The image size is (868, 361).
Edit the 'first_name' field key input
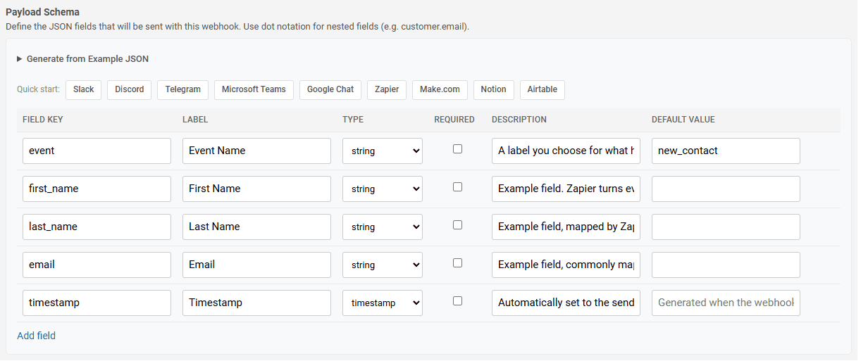(97, 189)
